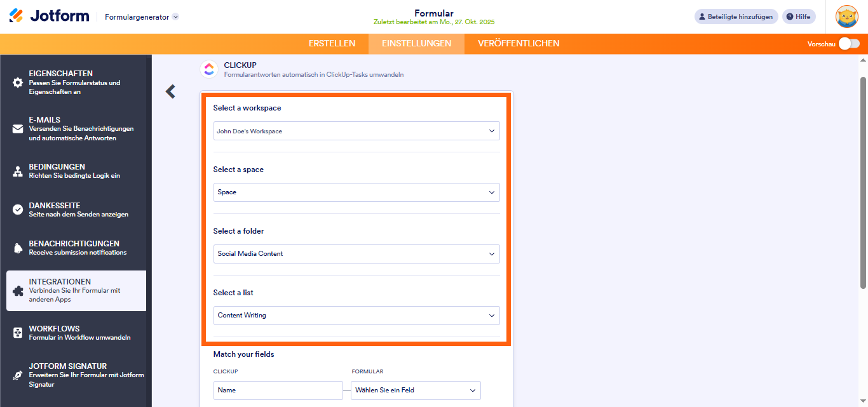Expand the Select a folder dropdown

coord(356,253)
